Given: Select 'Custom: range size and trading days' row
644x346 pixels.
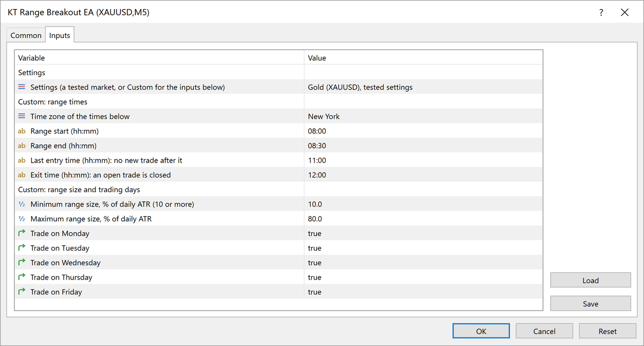Looking at the screenshot, I should (x=279, y=189).
